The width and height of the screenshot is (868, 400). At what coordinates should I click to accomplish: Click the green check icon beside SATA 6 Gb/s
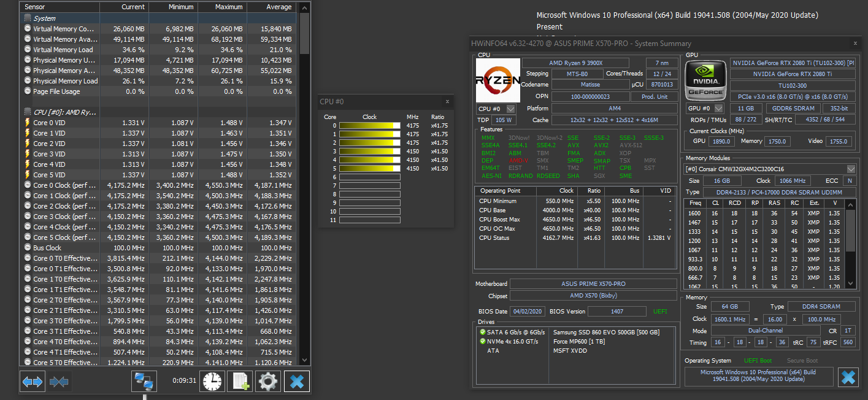[483, 332]
